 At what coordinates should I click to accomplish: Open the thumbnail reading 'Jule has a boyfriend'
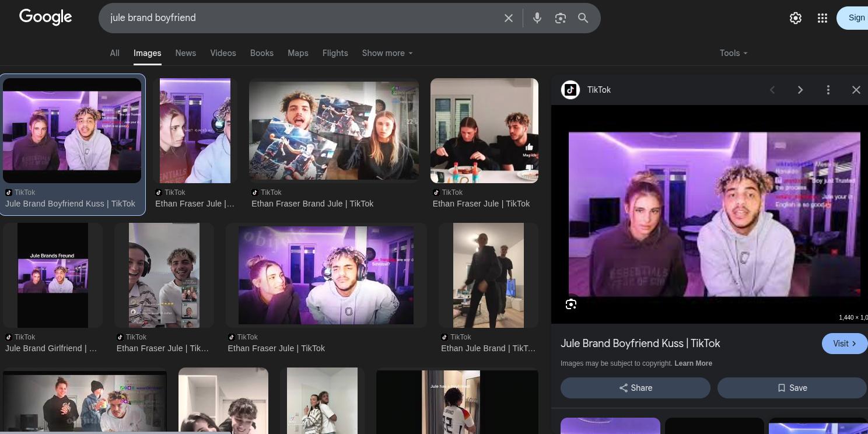(x=457, y=402)
